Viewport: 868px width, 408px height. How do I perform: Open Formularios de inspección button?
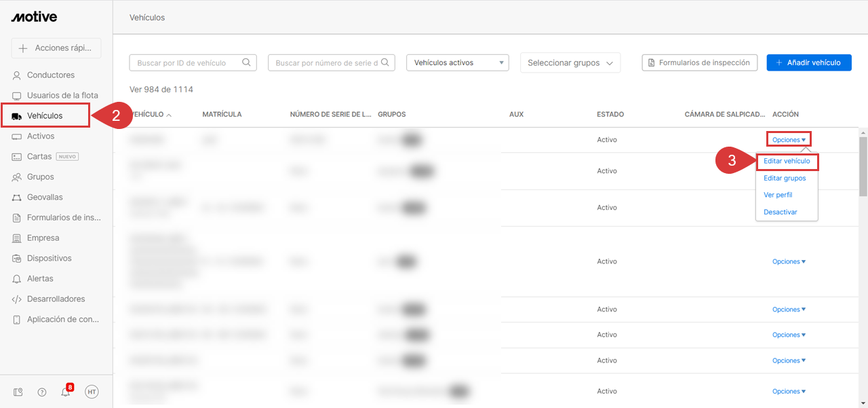click(x=700, y=62)
